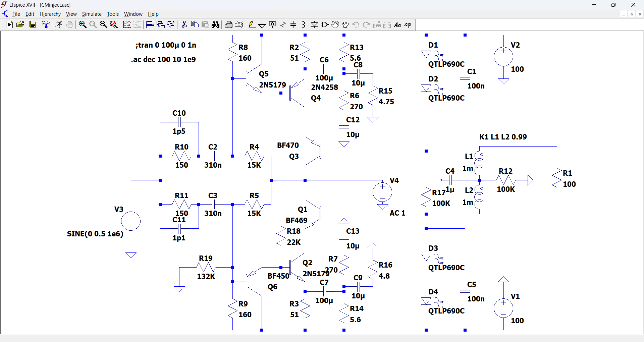Place a ground symbol from the toolbar

click(262, 24)
